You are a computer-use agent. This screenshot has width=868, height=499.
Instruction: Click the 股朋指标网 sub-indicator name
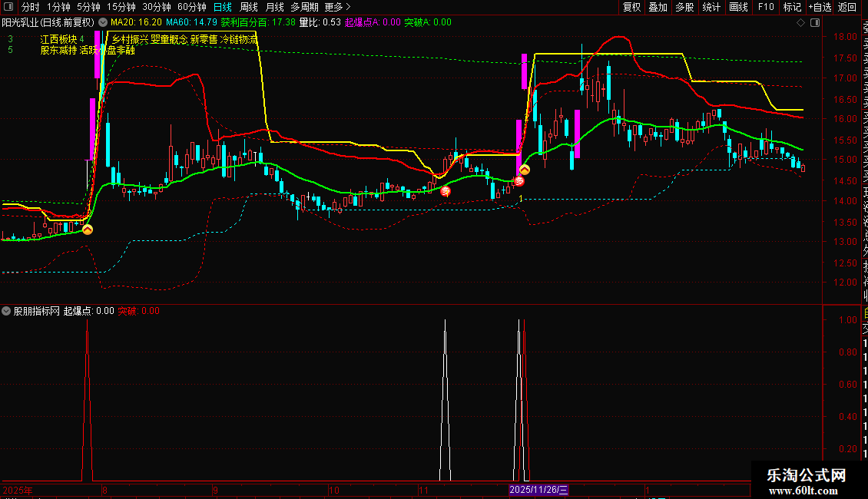pos(37,311)
